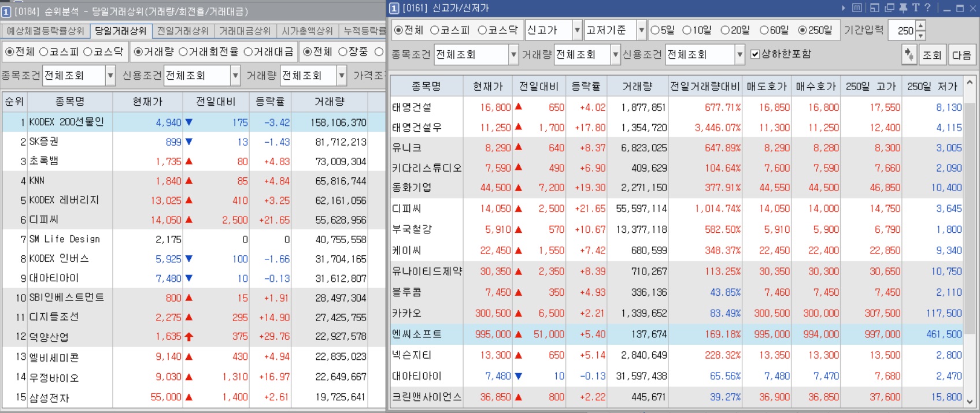Click the layout icon right of the m icon

[875, 8]
